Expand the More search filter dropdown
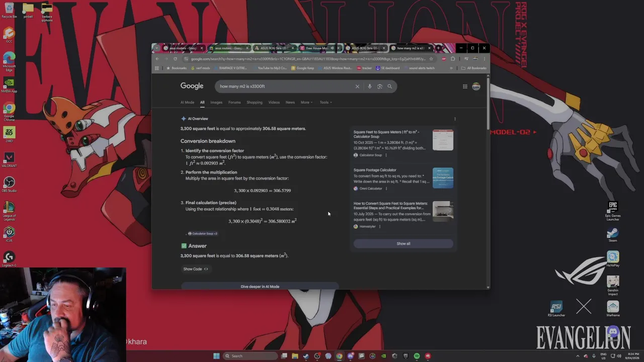 click(306, 103)
